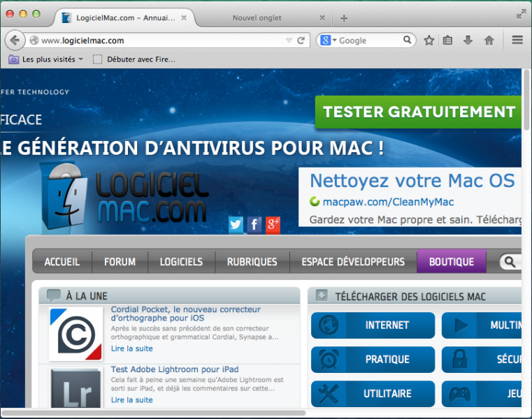Open the ESPACE DÉVELOPPEURS menu item
532x419 pixels.
coord(353,262)
